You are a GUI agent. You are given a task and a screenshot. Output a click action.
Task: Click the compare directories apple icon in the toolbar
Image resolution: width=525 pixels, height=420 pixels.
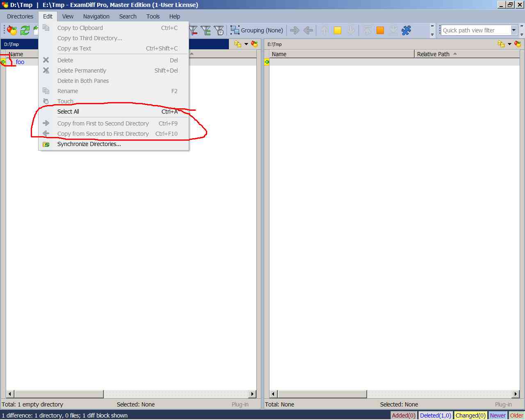coord(12,30)
